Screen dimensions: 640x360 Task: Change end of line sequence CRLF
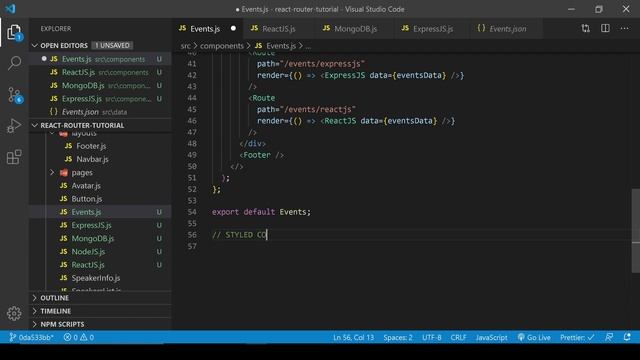pyautogui.click(x=458, y=338)
